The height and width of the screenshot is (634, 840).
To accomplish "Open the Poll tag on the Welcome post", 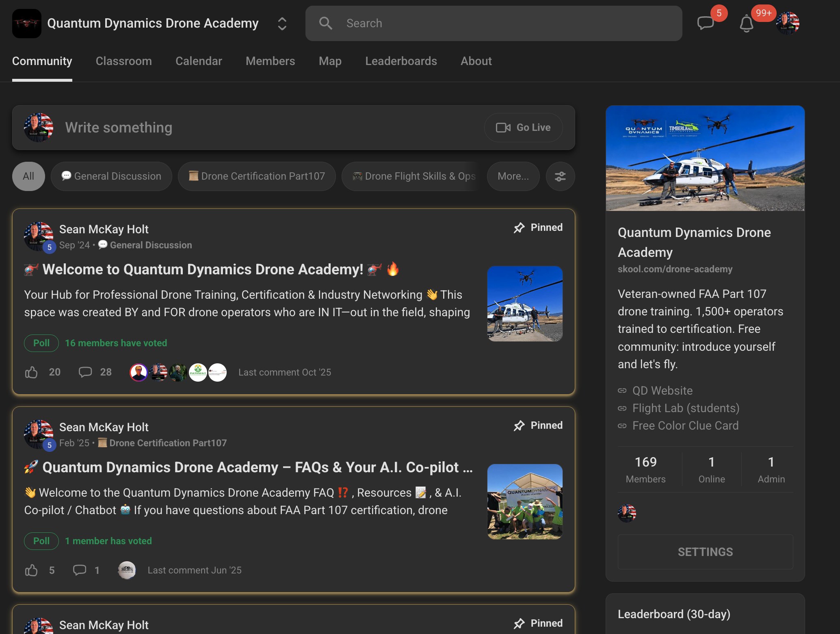I will coord(41,343).
